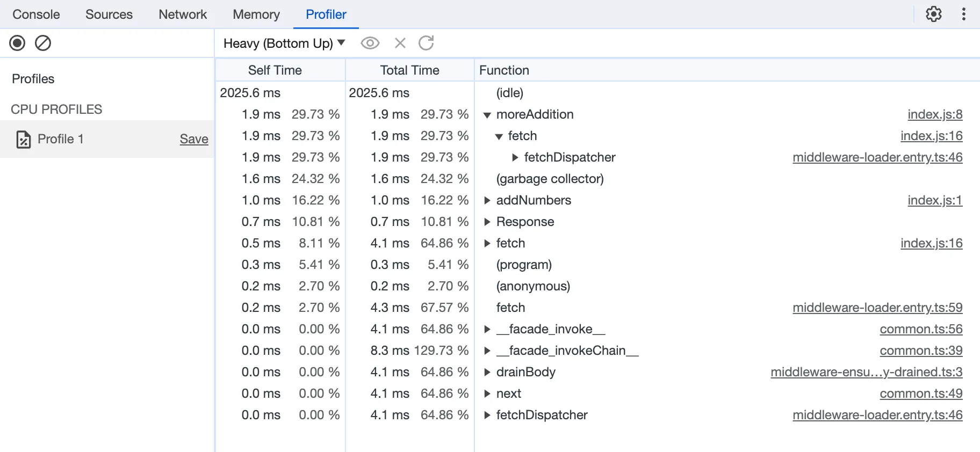980x452 pixels.
Task: Open the index.js:8 source link
Action: 934,114
